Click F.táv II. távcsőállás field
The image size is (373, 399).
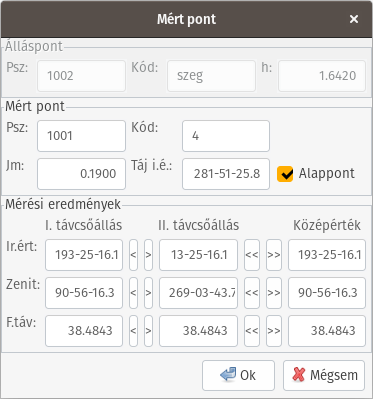198,331
